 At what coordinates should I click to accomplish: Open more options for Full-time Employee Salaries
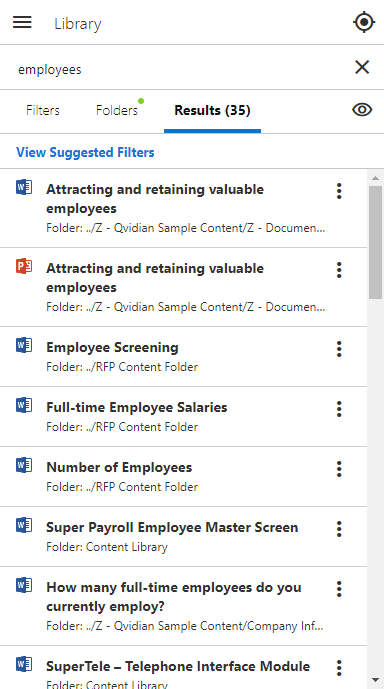pos(339,409)
